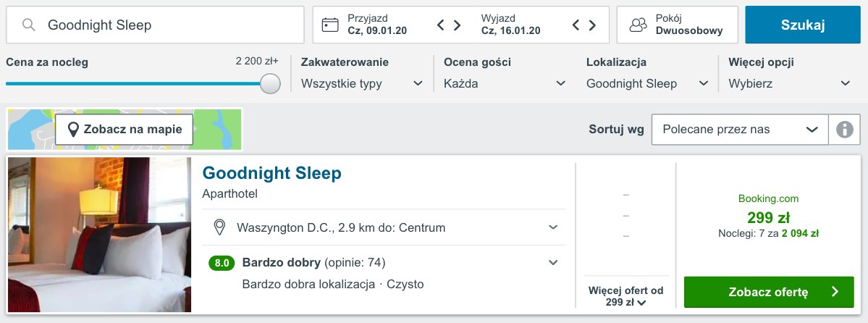Click Noclegi: 7 za 2 094 zł text
This screenshot has width=868, height=323.
click(x=768, y=234)
